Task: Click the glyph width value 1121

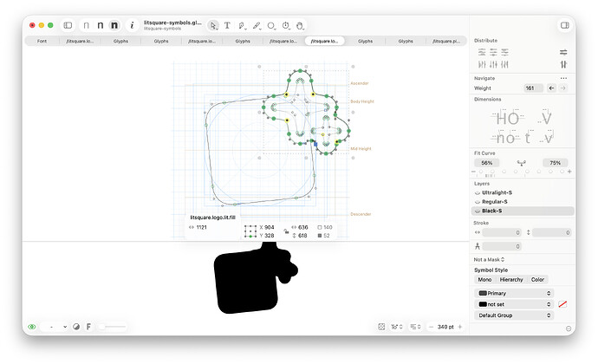Action: coord(201,227)
